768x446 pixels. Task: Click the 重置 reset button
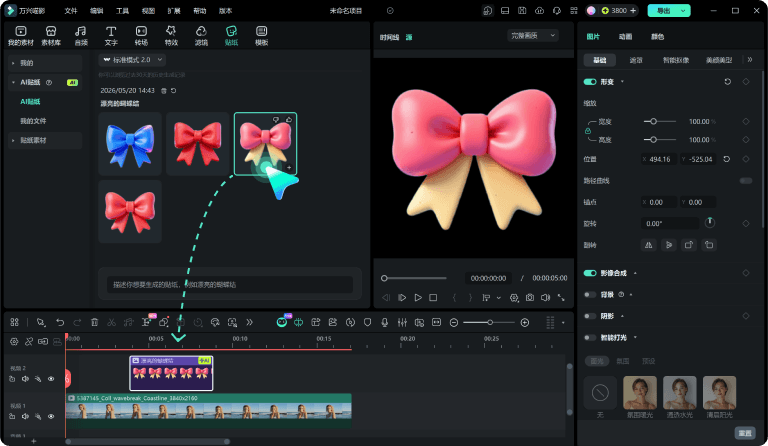pos(745,433)
